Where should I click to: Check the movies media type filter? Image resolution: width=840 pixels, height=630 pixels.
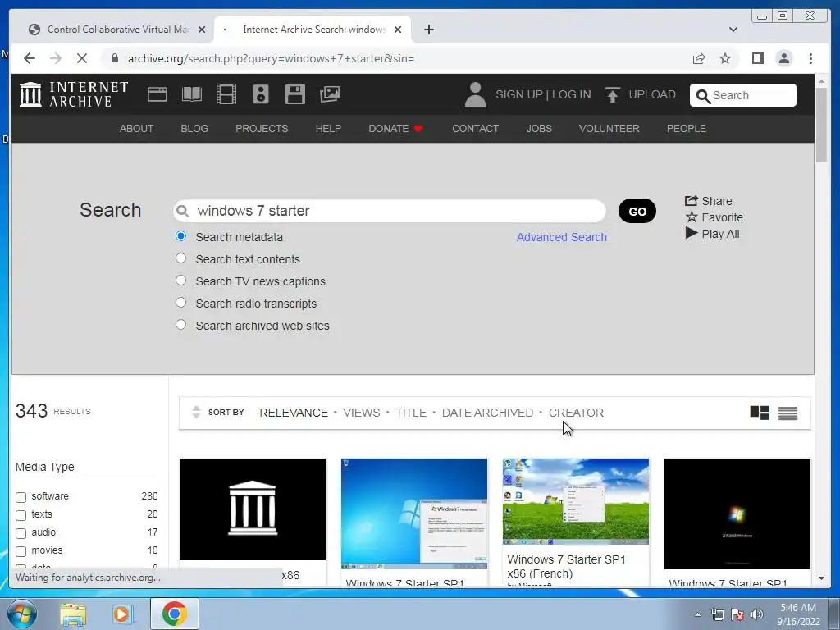(21, 551)
